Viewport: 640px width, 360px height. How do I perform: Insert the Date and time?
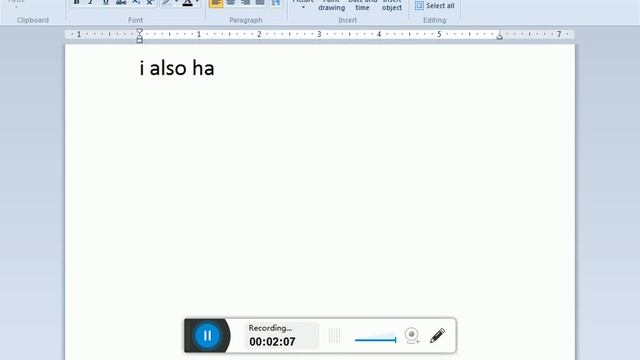point(362,5)
